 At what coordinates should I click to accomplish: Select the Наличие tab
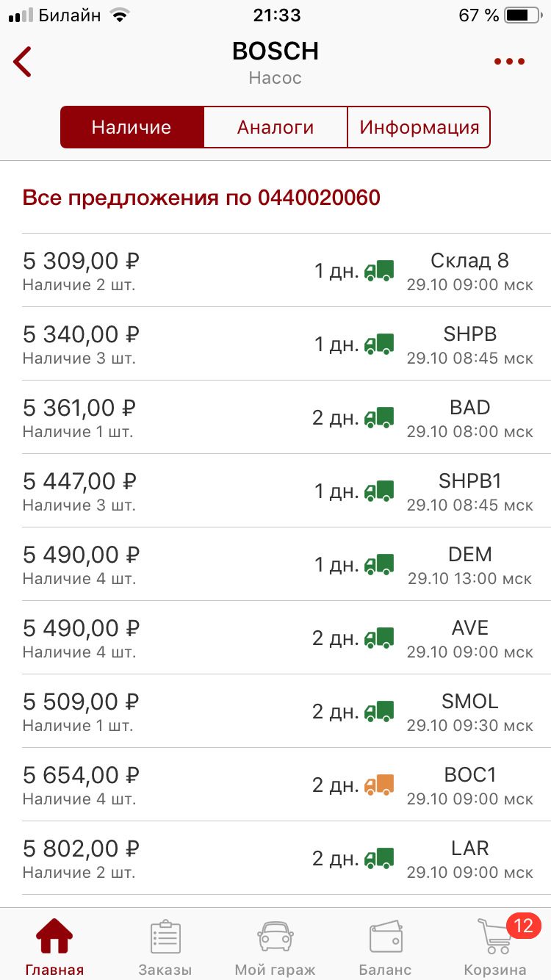tap(132, 127)
